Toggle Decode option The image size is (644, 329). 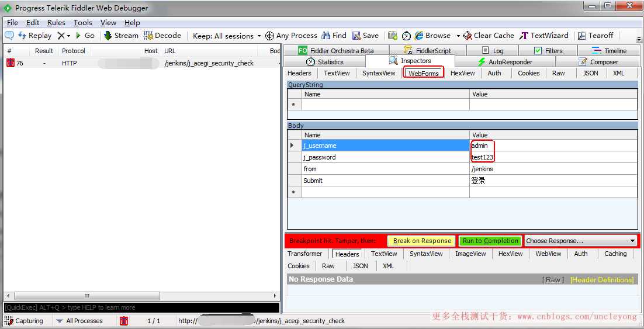tap(162, 36)
